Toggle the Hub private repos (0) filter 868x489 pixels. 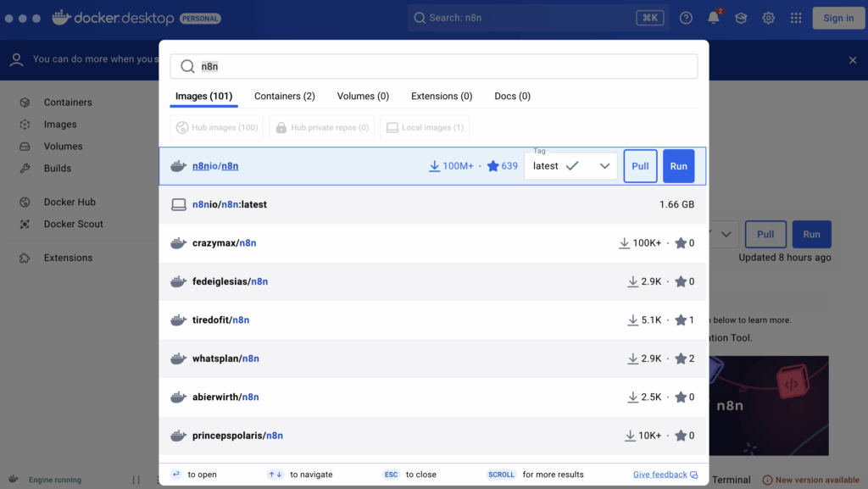pyautogui.click(x=321, y=128)
